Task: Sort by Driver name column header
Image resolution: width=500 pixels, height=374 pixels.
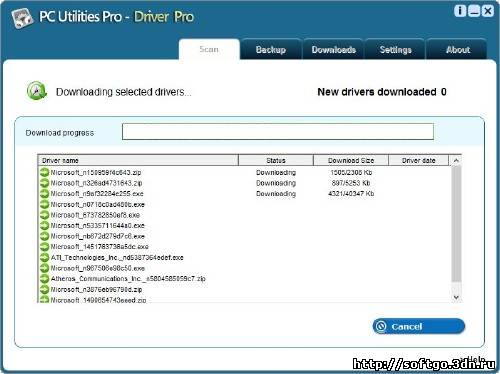Action: coord(138,160)
